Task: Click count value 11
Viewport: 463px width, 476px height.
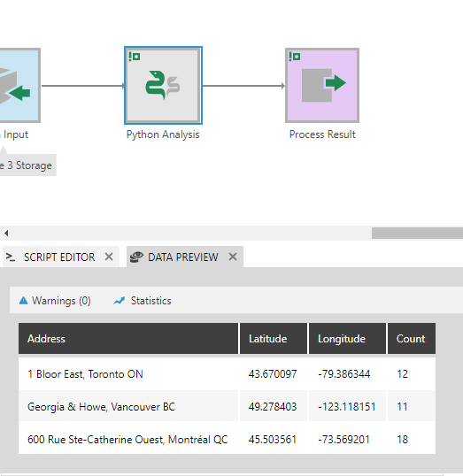Action: pyautogui.click(x=402, y=407)
